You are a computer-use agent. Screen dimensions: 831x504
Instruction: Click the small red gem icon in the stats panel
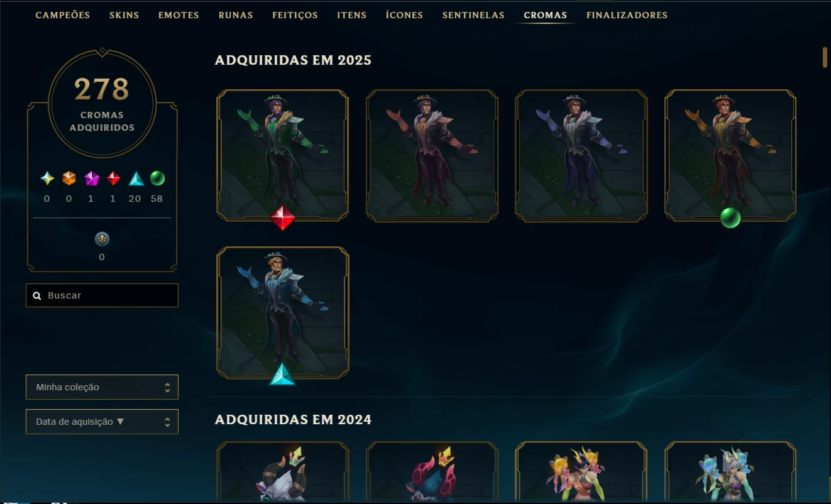pyautogui.click(x=113, y=178)
